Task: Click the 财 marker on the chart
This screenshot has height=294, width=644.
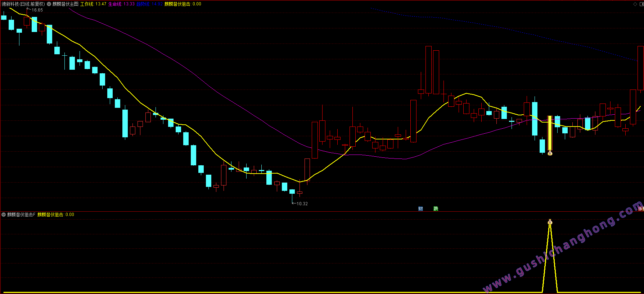Action: tap(420, 208)
